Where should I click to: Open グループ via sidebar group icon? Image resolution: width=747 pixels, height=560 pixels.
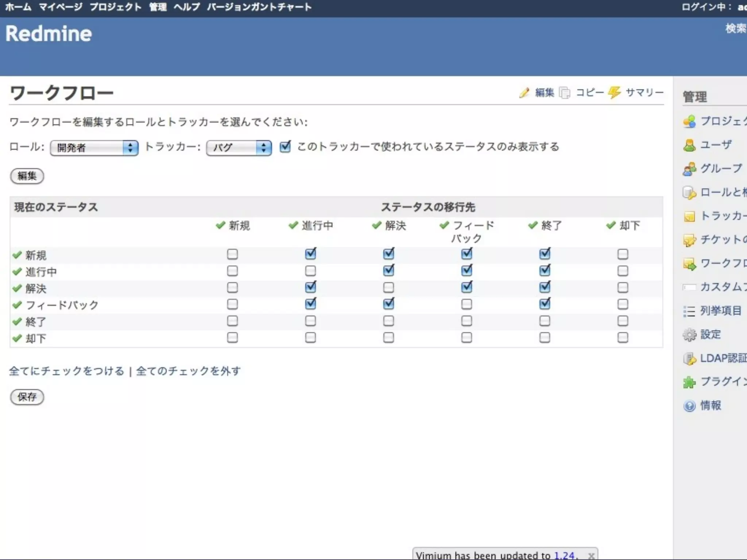tap(689, 169)
